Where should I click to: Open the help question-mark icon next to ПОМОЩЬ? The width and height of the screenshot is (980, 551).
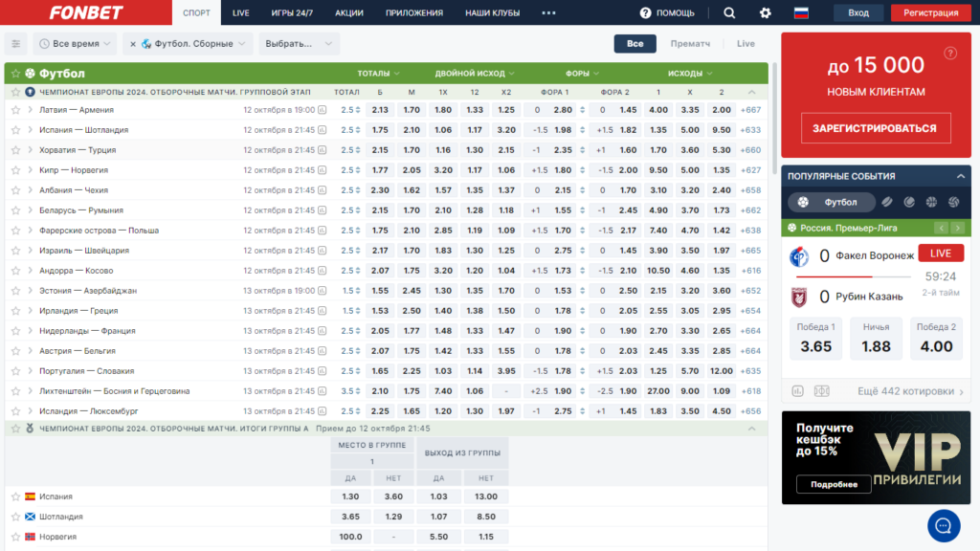(x=646, y=12)
